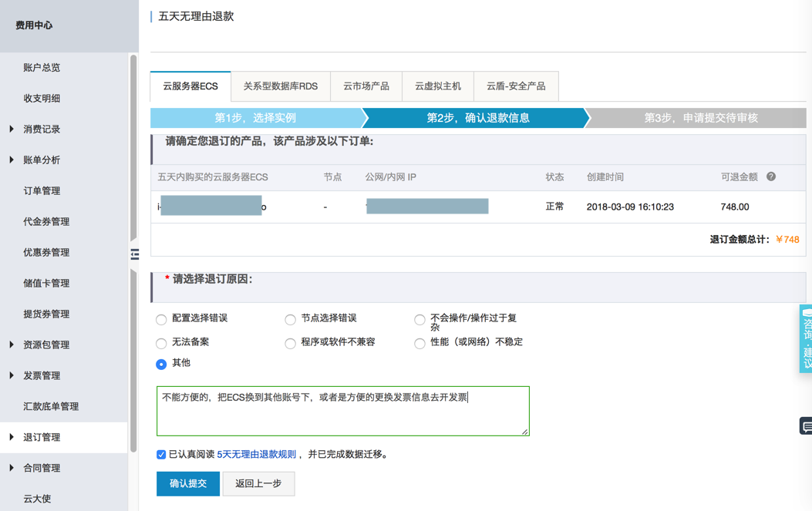Go to 订单管理 in the sidebar
Viewport: 812px width, 511px height.
pos(42,190)
